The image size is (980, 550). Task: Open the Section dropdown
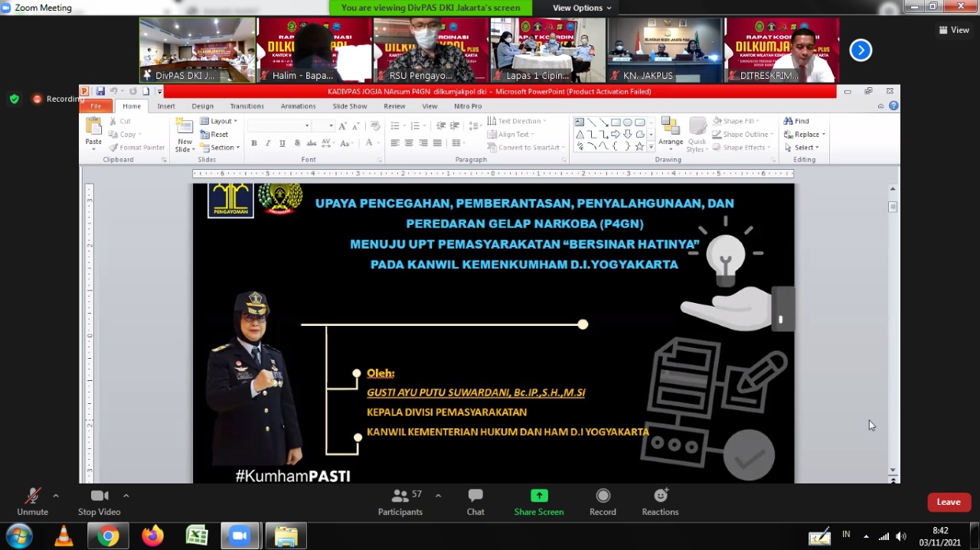(220, 148)
